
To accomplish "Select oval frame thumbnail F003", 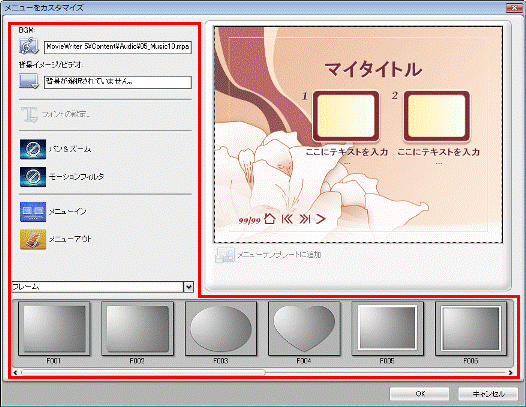I will 221,328.
